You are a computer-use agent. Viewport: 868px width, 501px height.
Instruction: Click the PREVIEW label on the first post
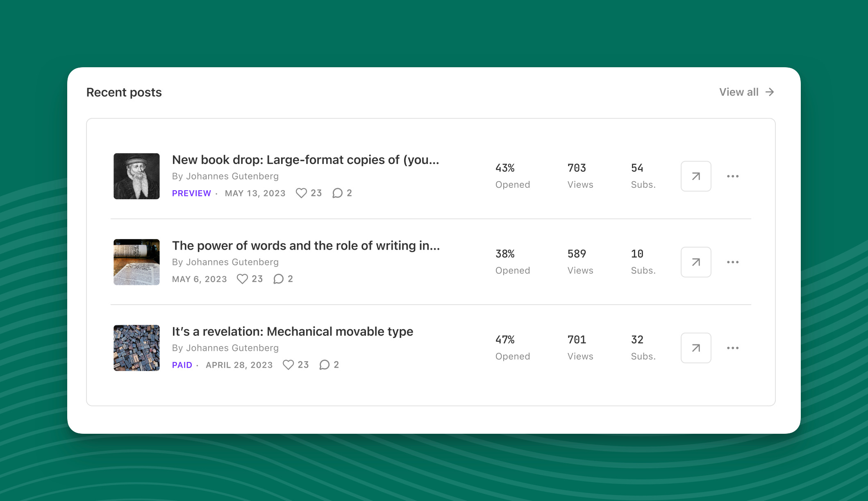pos(191,193)
